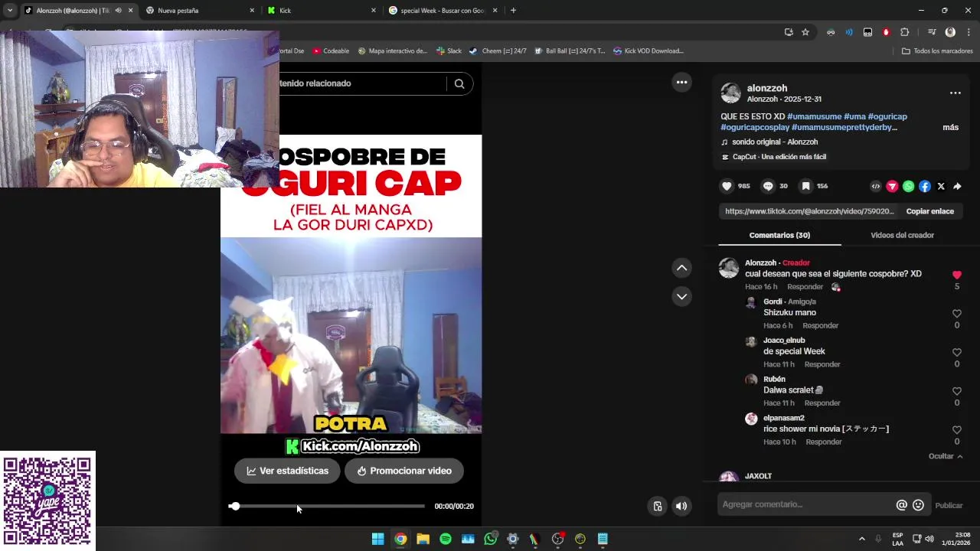This screenshot has height=551, width=980.
Task: Open the CapCut link
Action: [779, 157]
